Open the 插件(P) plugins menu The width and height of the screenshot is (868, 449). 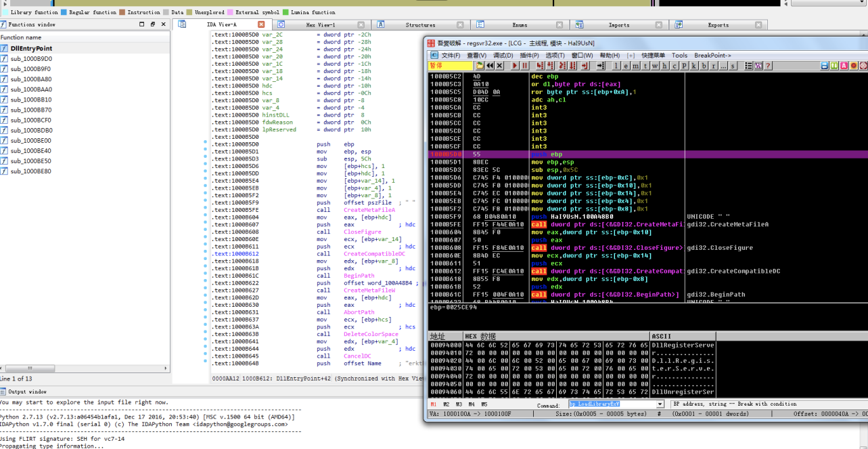click(529, 56)
